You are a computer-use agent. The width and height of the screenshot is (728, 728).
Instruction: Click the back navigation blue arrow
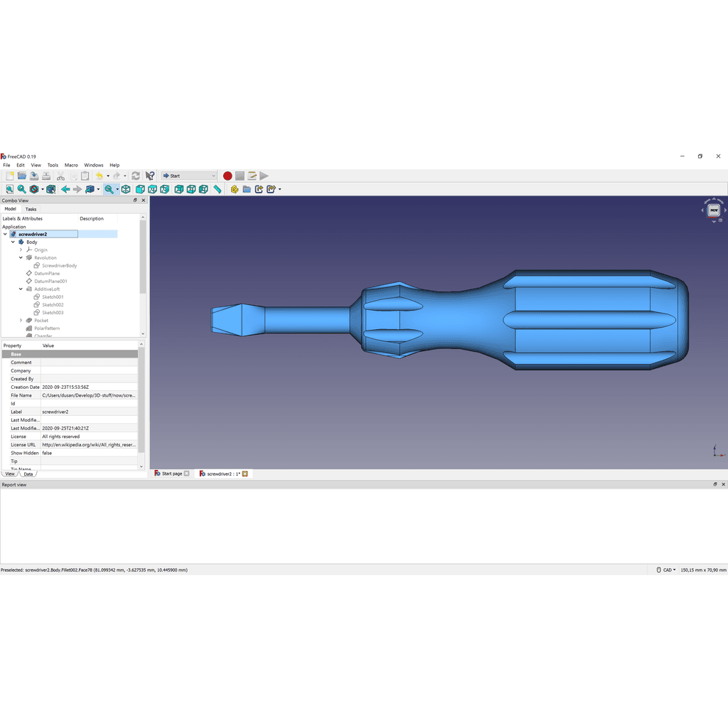[65, 189]
